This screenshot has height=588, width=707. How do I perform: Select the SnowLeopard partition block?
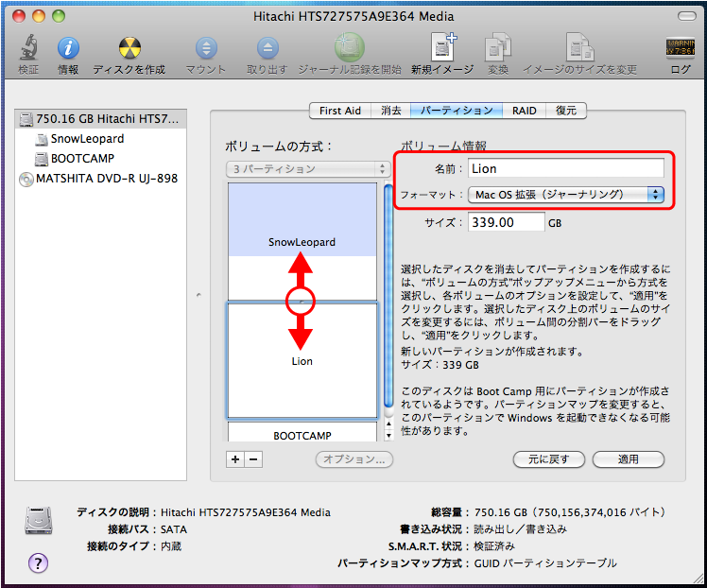point(302,241)
